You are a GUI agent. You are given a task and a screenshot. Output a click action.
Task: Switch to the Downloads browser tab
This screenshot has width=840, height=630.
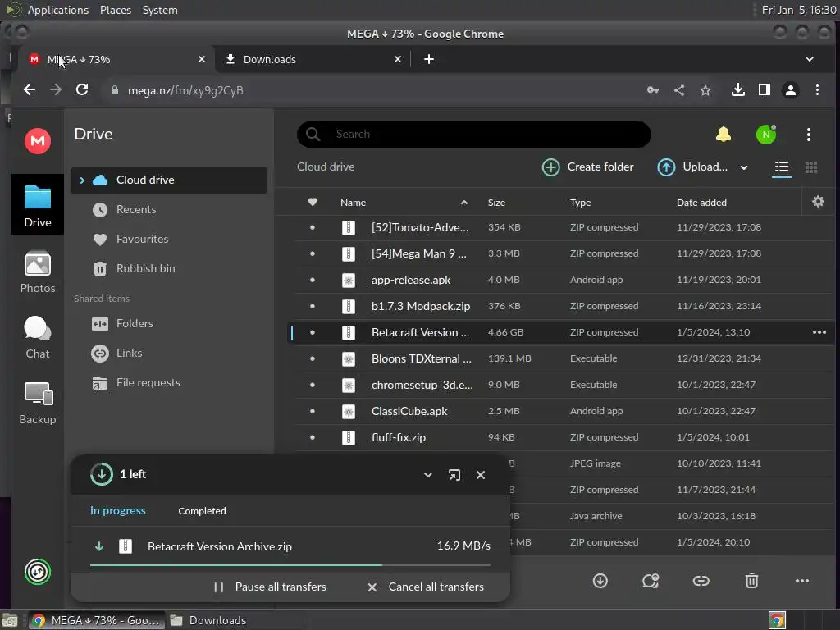(x=312, y=59)
